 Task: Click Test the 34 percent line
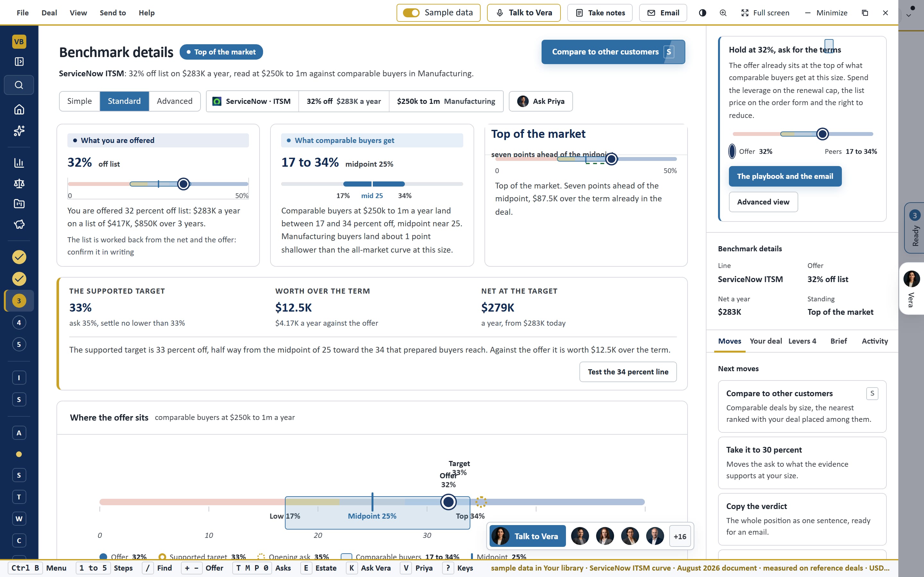pyautogui.click(x=628, y=372)
